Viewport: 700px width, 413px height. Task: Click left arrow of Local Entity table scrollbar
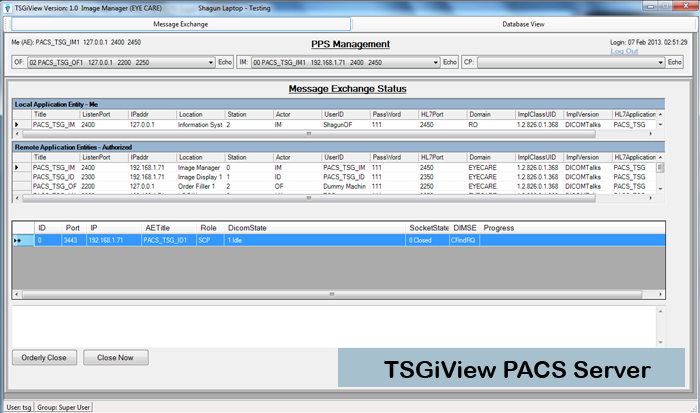pyautogui.click(x=17, y=134)
